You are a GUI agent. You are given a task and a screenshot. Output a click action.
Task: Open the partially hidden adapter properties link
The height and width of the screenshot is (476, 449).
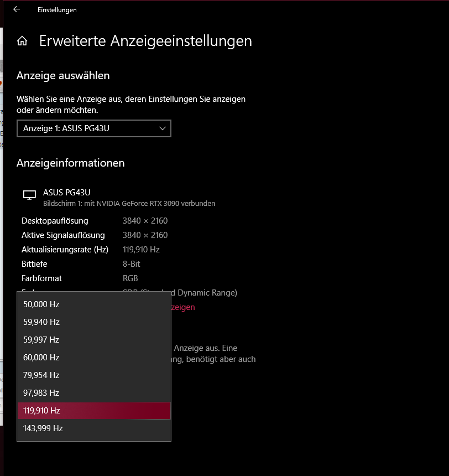click(x=183, y=307)
